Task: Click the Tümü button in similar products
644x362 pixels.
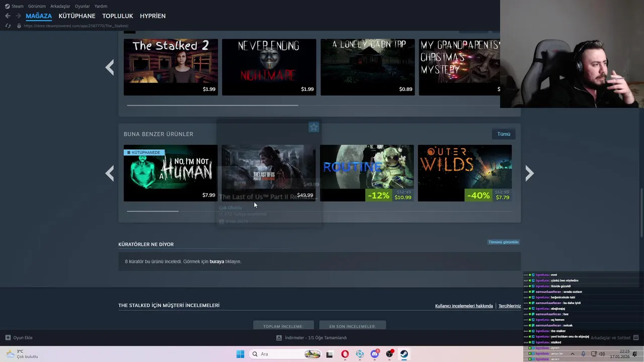Action: tap(504, 134)
